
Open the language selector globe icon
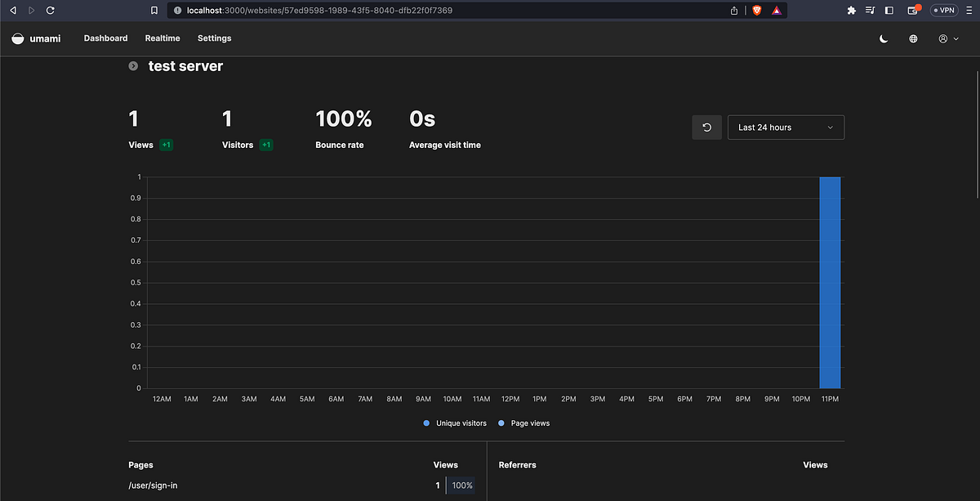[913, 38]
